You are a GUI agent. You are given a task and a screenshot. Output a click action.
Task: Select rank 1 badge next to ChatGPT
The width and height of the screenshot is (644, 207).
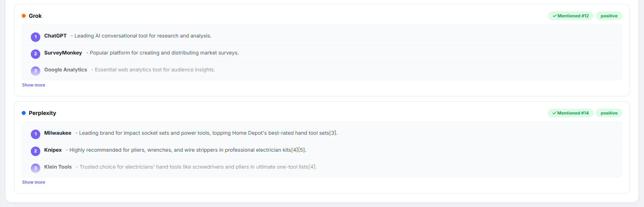pos(36,37)
